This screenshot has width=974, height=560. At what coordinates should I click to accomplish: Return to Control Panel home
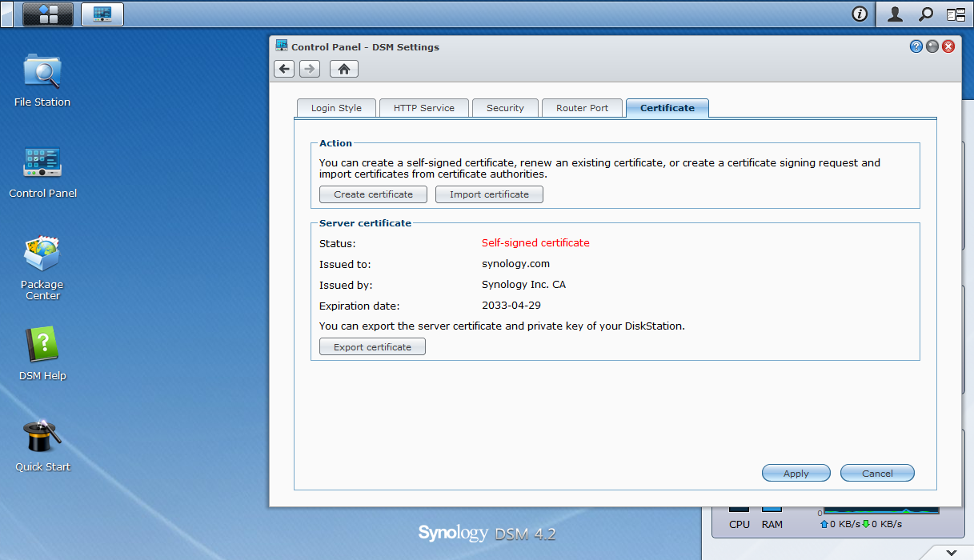coord(344,69)
